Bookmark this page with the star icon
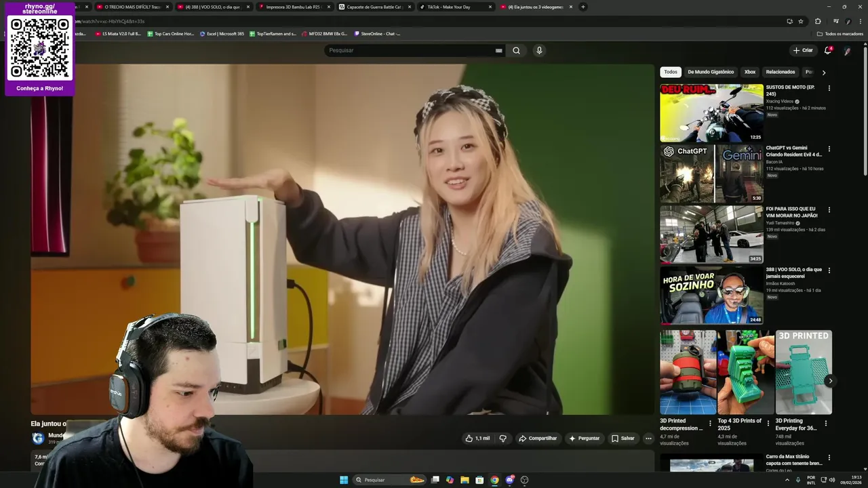The width and height of the screenshot is (868, 488). [x=801, y=21]
